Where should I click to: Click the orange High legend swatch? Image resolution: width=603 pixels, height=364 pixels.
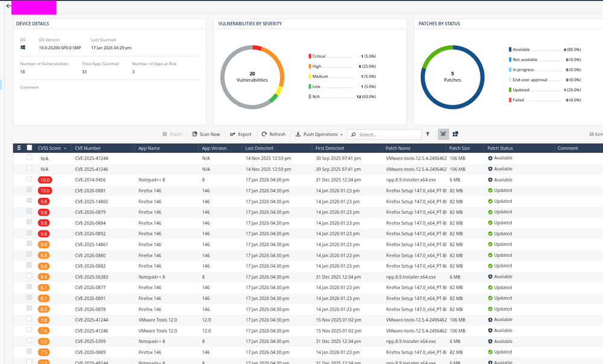pyautogui.click(x=310, y=66)
